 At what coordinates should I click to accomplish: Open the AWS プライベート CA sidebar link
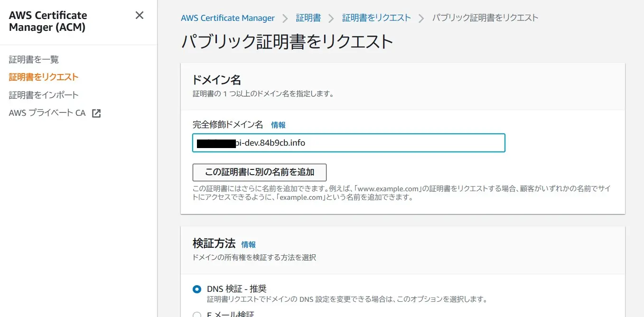coord(47,113)
